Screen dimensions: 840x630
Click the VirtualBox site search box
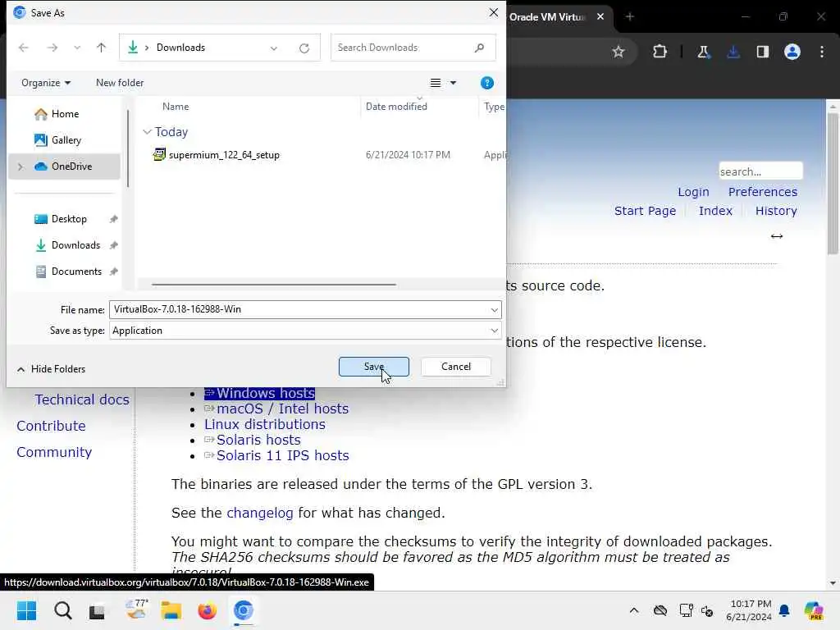click(x=760, y=171)
